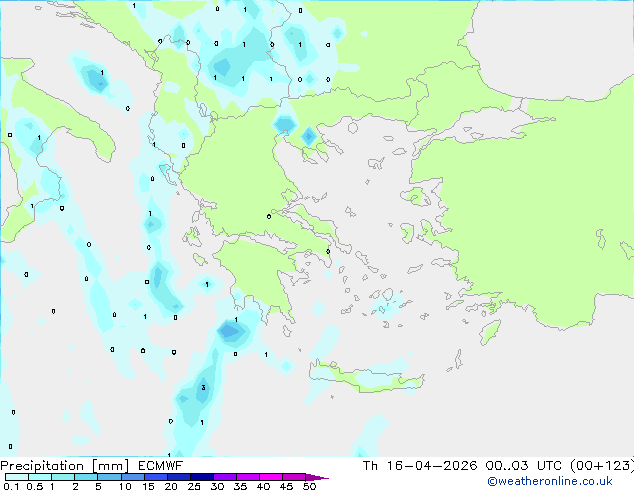Choose the 40–45 mm magenta legend swatch

point(271,477)
